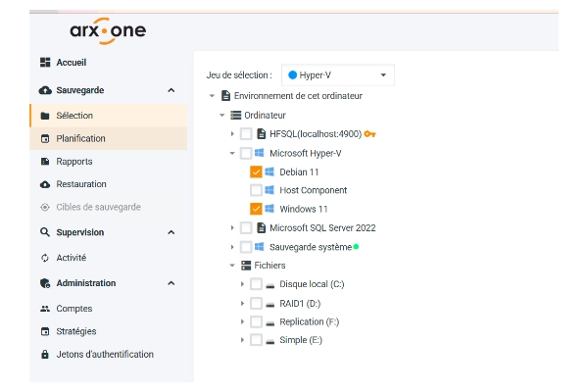Image resolution: width=588 pixels, height=392 pixels.
Task: Expand the Microsoft SQL Server 2022 node
Action: pyautogui.click(x=232, y=228)
